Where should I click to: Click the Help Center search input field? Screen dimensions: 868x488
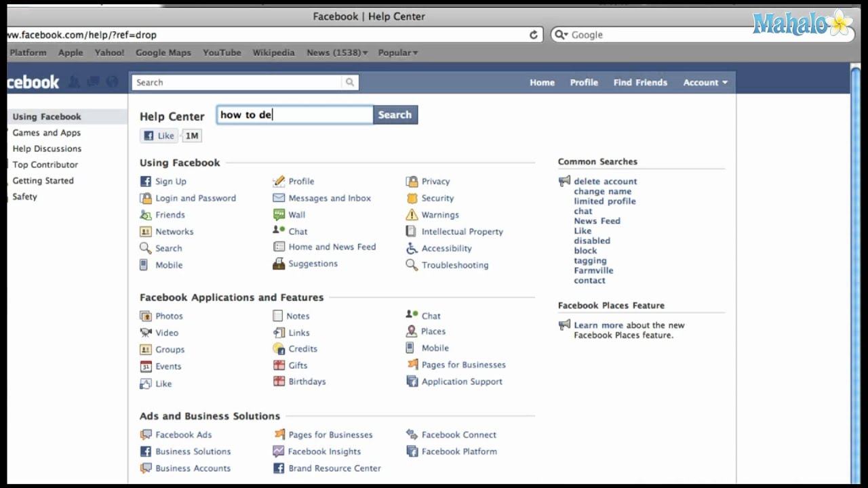(294, 115)
